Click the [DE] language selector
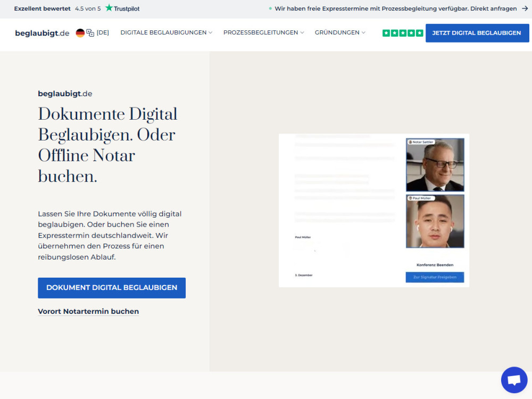The height and width of the screenshot is (399, 532). [x=103, y=32]
